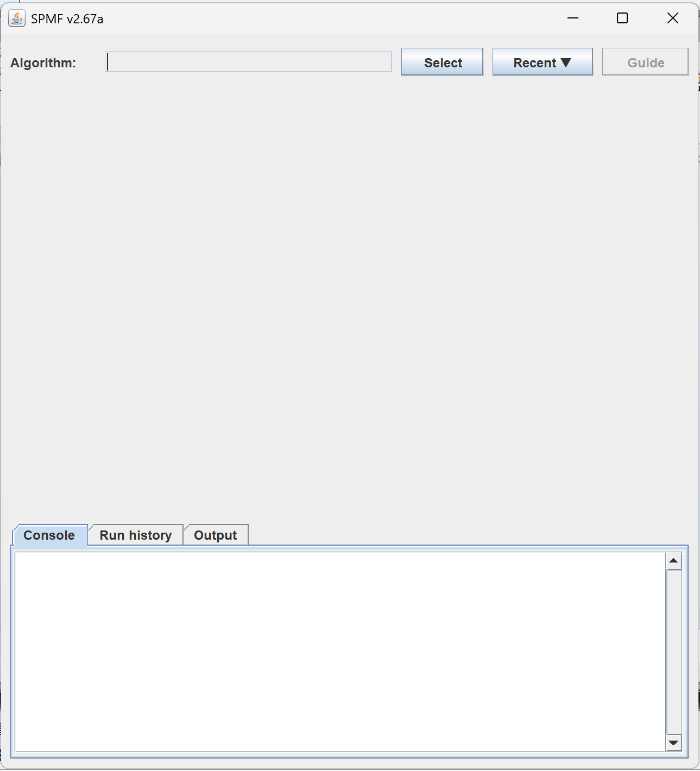This screenshot has width=700, height=771.
Task: Close the SPMF v2.67a window
Action: [x=673, y=18]
